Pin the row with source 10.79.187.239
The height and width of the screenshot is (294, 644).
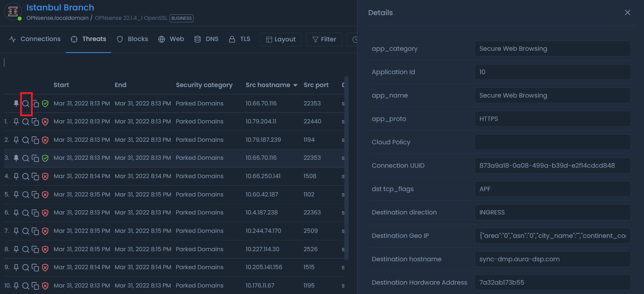point(16,140)
